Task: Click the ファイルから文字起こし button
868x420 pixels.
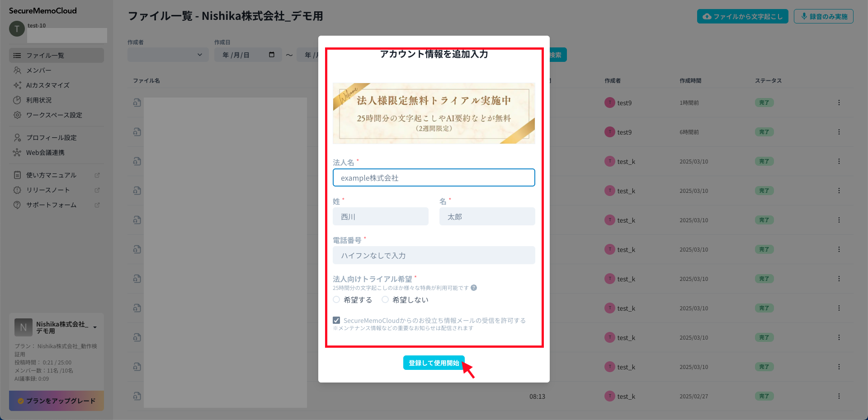Action: (742, 16)
